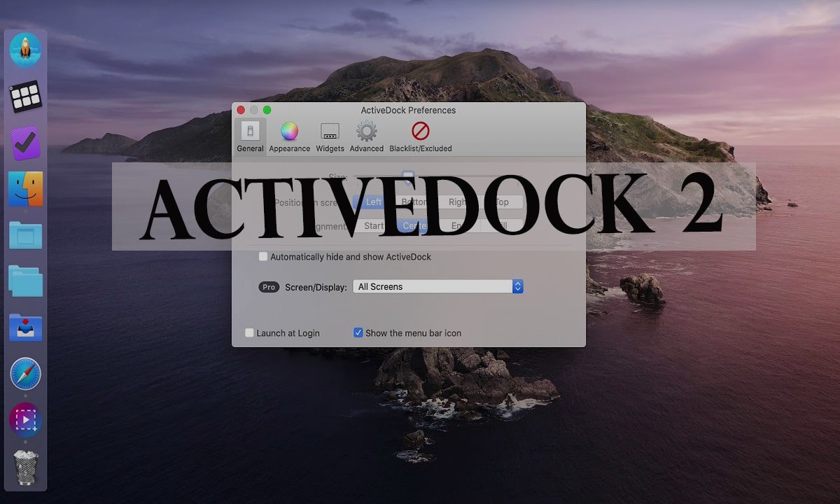Open the General preferences tab
The width and height of the screenshot is (840, 504).
(250, 136)
